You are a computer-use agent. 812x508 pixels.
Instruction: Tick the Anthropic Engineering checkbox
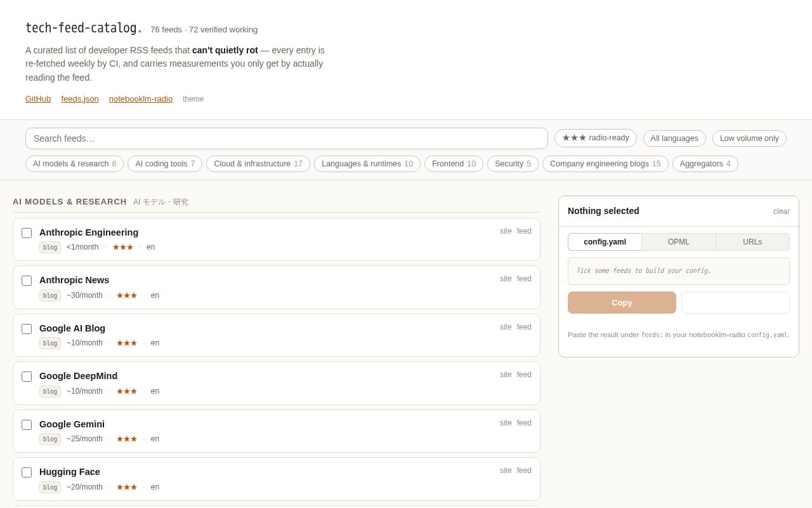click(27, 233)
